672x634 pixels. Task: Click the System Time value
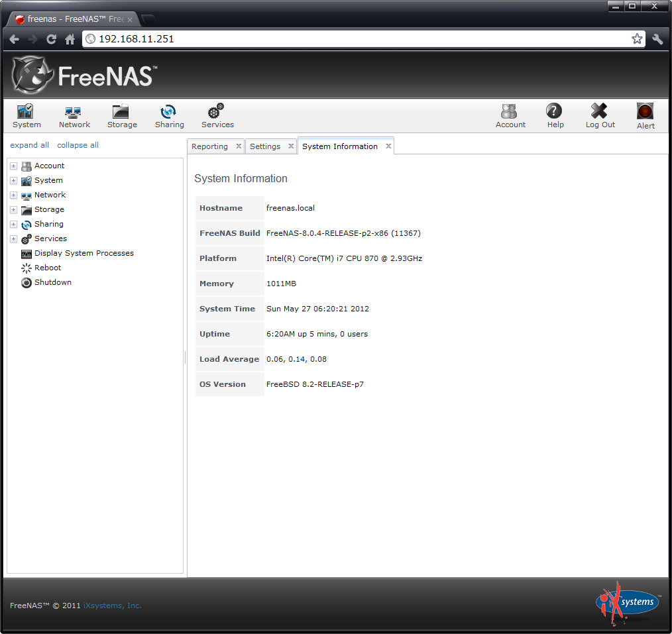click(x=317, y=309)
